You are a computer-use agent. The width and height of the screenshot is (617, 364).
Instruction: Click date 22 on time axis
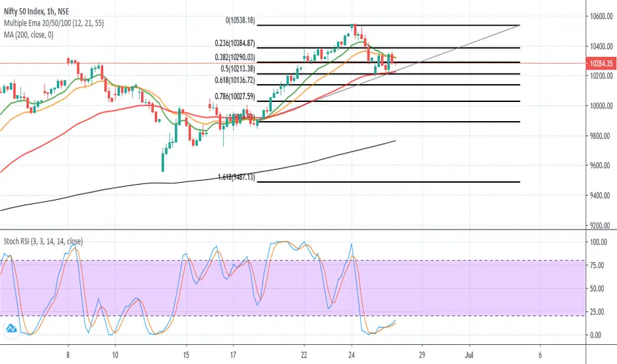(x=304, y=355)
